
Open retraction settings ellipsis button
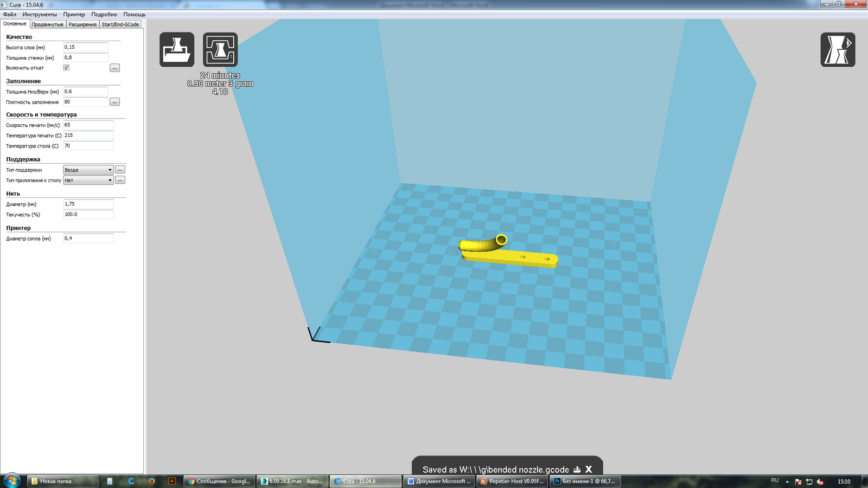pyautogui.click(x=114, y=68)
